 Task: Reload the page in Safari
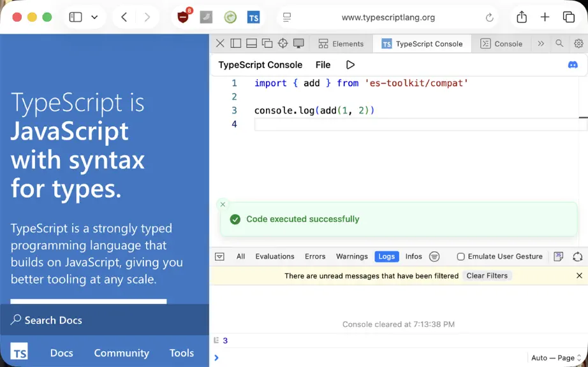click(x=489, y=17)
